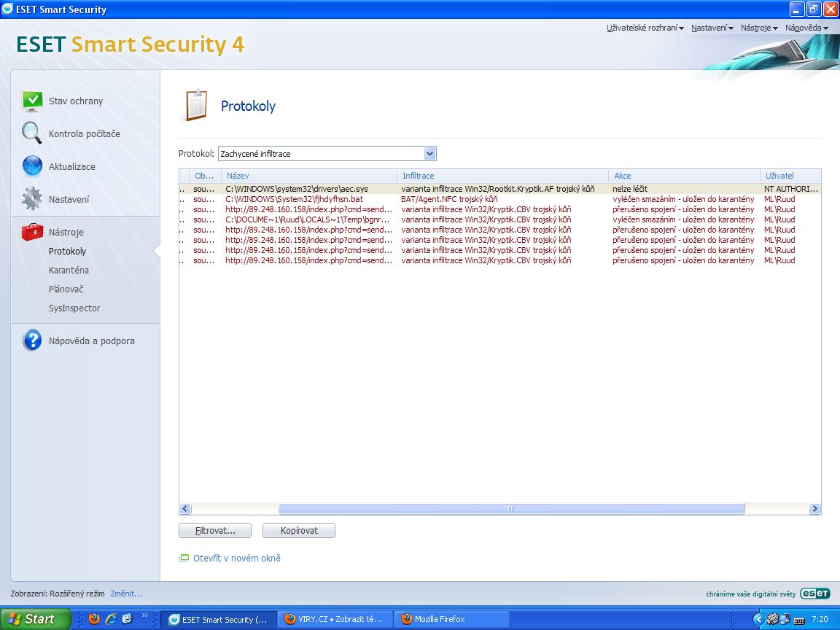Click Změnit... display mode link
Screen dimensions: 840x630
pyautogui.click(x=126, y=594)
